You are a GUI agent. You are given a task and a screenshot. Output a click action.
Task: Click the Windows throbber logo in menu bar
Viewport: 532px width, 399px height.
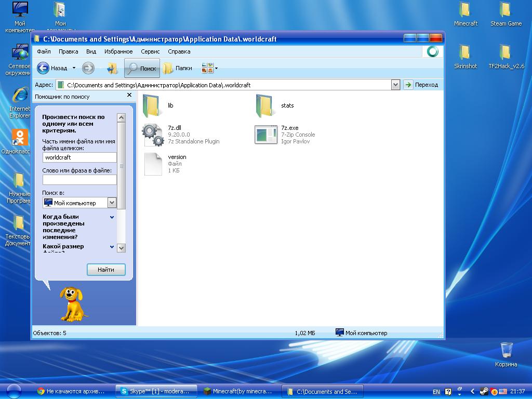(433, 51)
